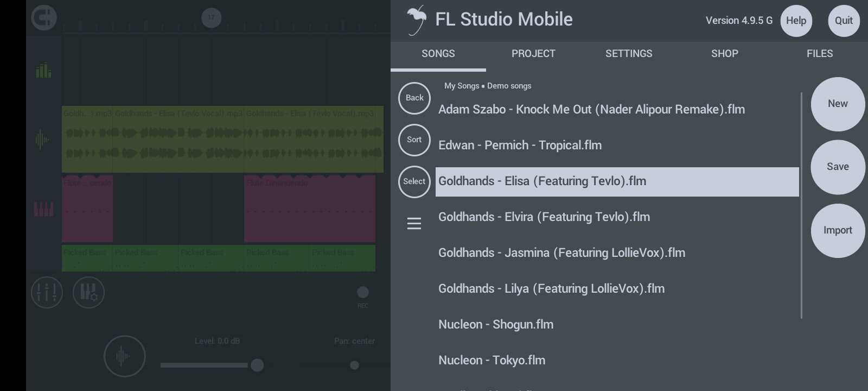868x391 pixels.
Task: Open the hamburger list menu icon
Action: [414, 223]
